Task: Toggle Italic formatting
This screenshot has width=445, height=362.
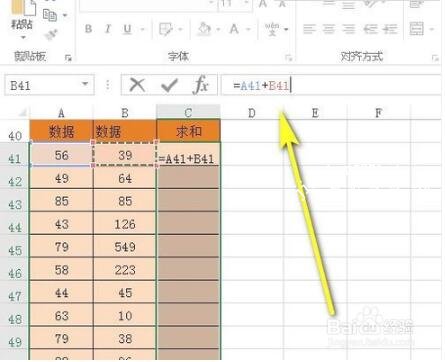Action: tap(108, 29)
